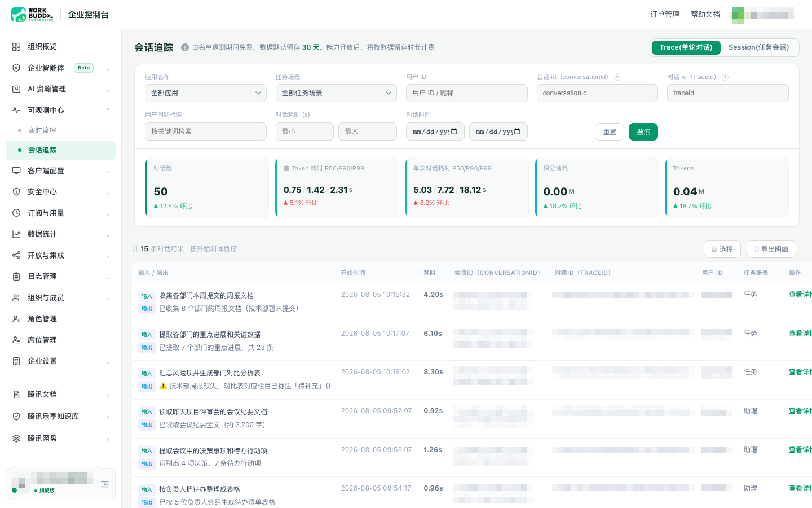Image resolution: width=812 pixels, height=508 pixels.
Task: Expand the 腾讯文档 entry arrow
Action: tap(108, 395)
